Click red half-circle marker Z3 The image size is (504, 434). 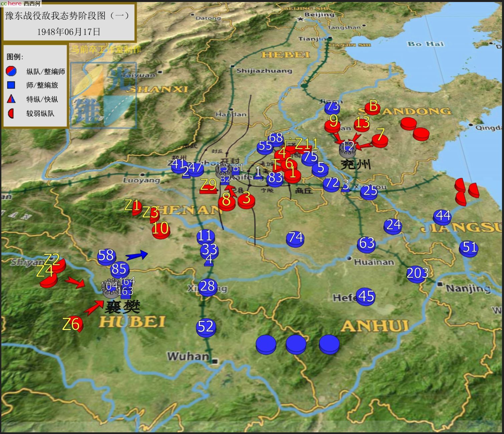click(x=151, y=213)
